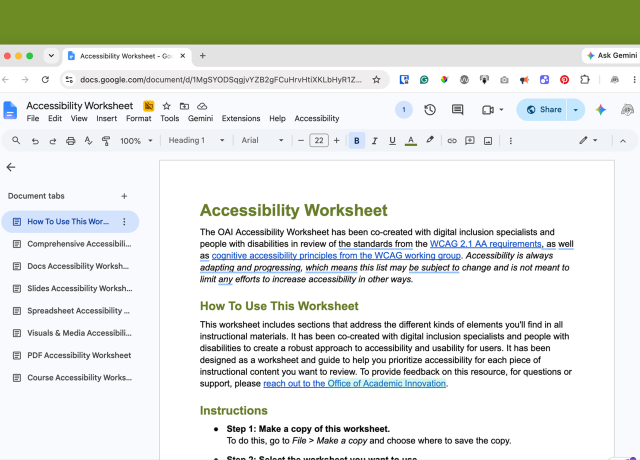Image resolution: width=640 pixels, height=460 pixels.
Task: Open the Format menu
Action: click(x=138, y=118)
